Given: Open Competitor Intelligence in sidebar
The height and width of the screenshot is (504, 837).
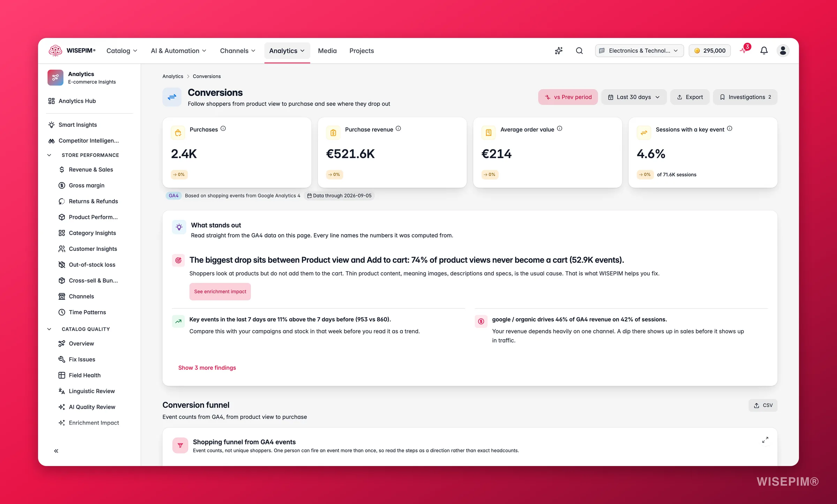Looking at the screenshot, I should tap(89, 141).
